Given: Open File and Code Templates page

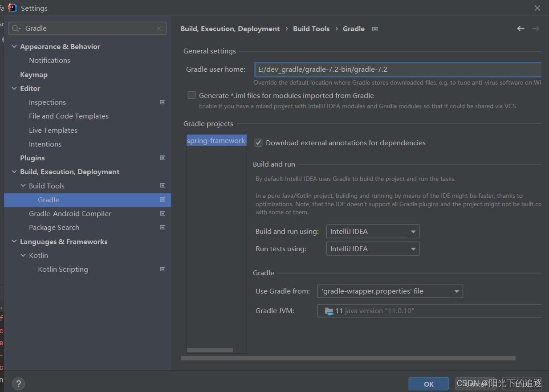Looking at the screenshot, I should coord(69,116).
